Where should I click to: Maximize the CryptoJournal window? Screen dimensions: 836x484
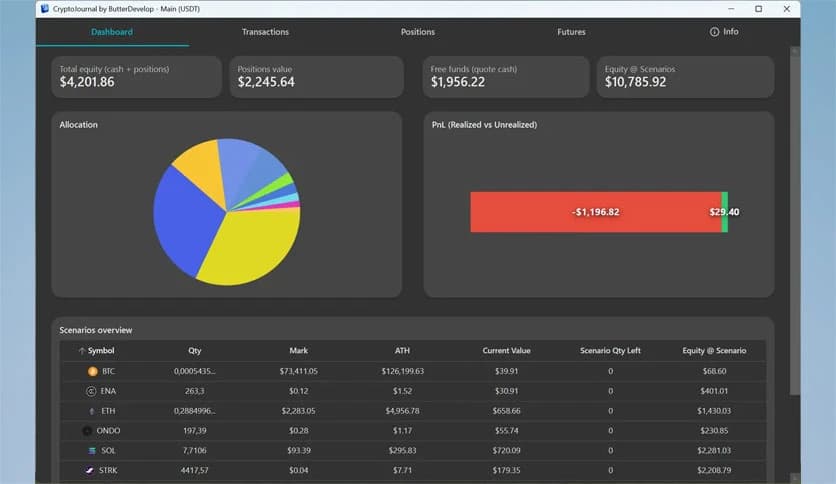tap(758, 8)
